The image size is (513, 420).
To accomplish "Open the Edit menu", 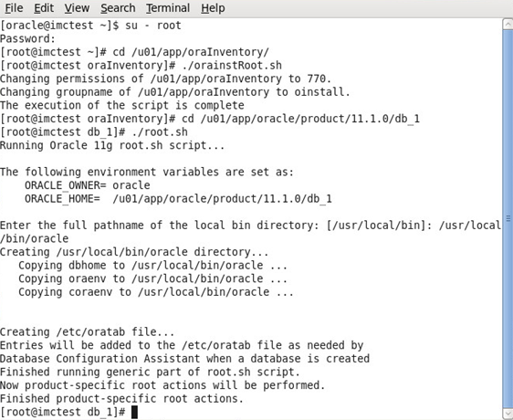I will click(44, 8).
